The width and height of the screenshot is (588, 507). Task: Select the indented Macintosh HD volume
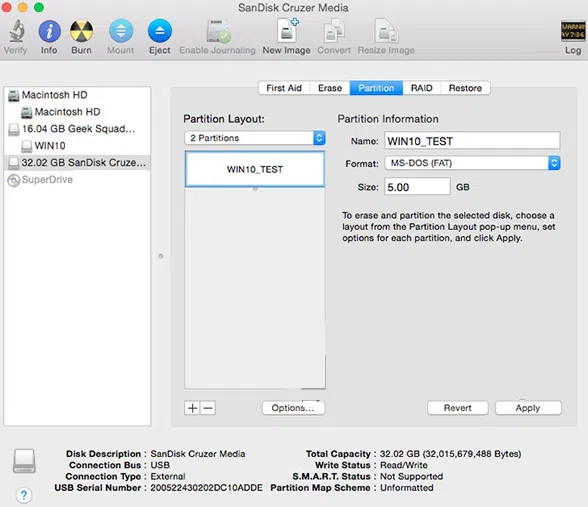[x=77, y=112]
